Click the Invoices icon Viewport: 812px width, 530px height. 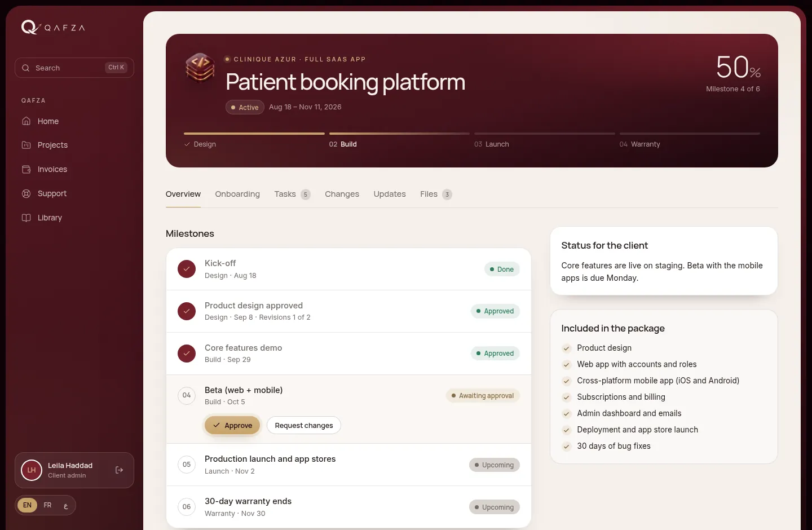coord(26,169)
